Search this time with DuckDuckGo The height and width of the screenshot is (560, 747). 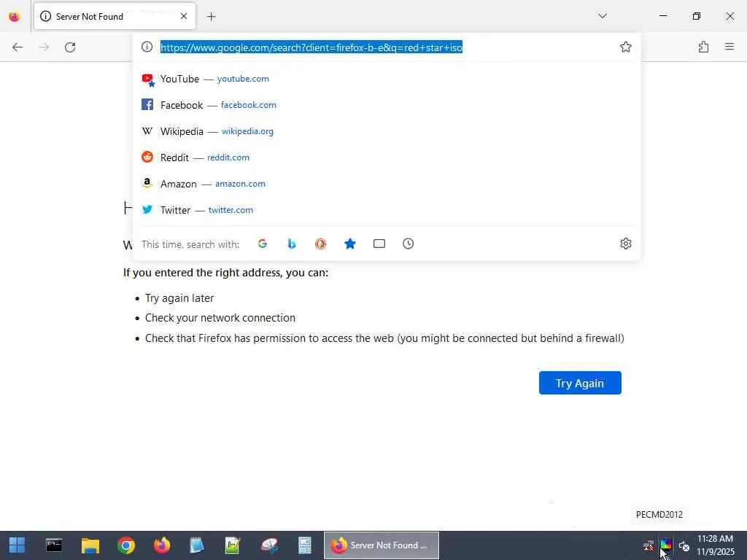click(321, 244)
